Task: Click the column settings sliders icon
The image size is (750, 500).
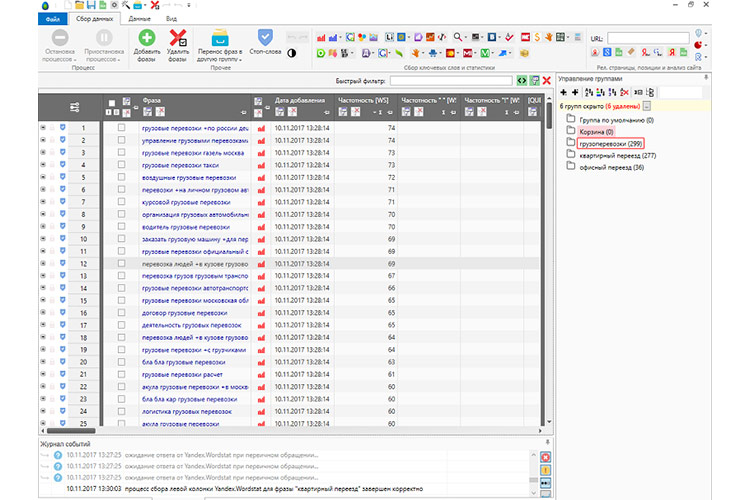Action: click(75, 107)
